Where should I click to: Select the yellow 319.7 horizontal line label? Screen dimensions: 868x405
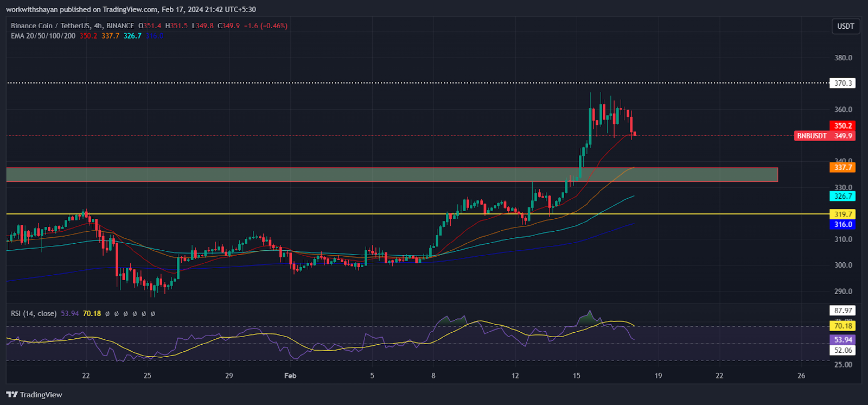(x=843, y=214)
